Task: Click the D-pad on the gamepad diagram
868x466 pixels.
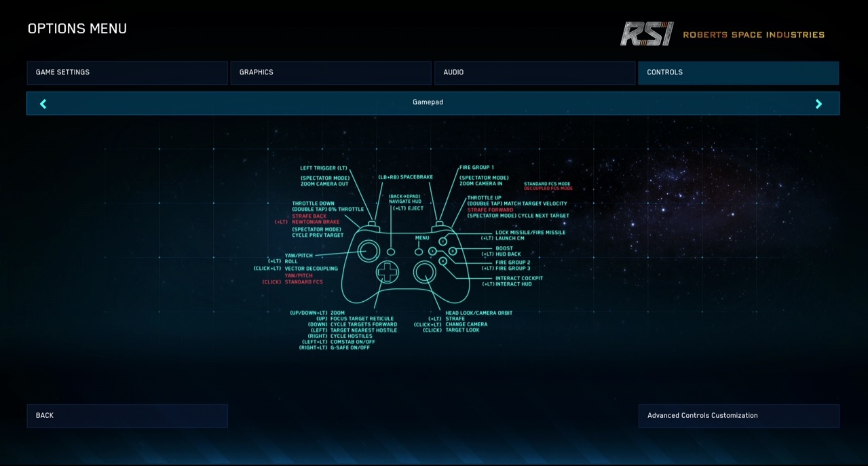Action: click(x=388, y=273)
